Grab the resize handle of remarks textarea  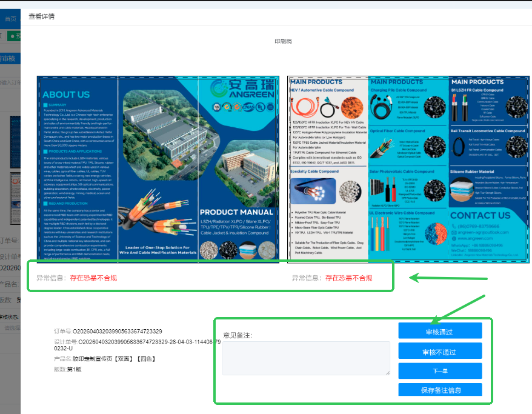tap(388, 373)
